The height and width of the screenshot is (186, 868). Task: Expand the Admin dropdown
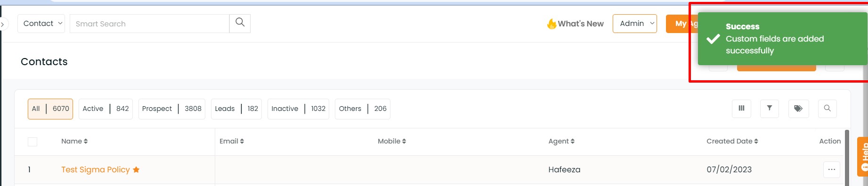635,24
